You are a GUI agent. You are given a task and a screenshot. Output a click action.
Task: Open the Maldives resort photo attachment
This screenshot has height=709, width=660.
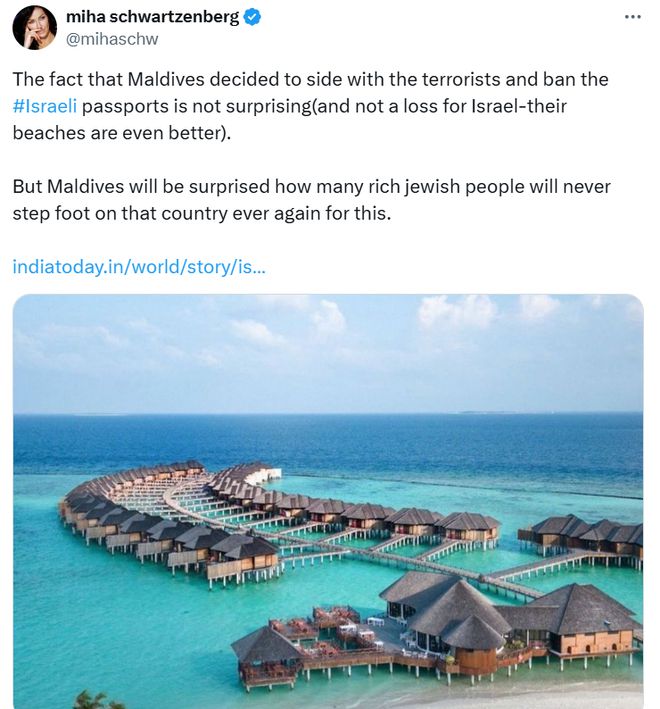(328, 501)
